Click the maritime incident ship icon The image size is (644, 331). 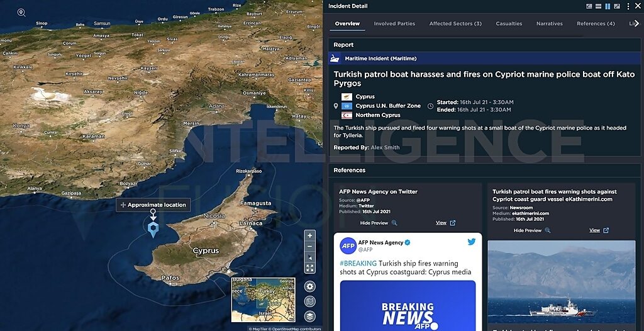pos(335,59)
